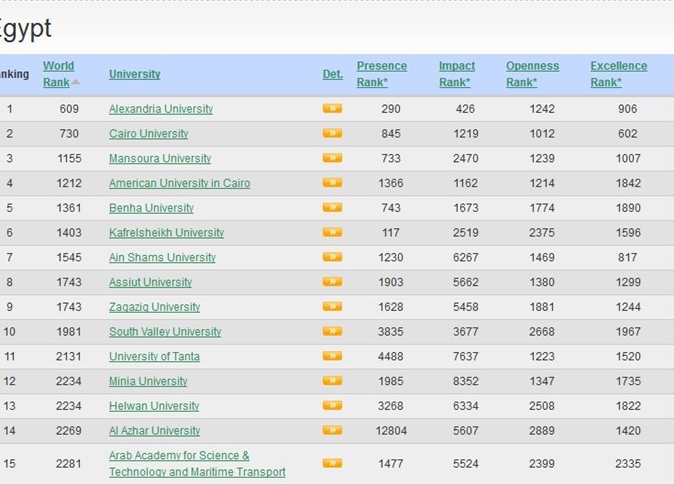Screen dimensions: 674x485
Task: Open South Valley University link
Action: pyautogui.click(x=165, y=332)
